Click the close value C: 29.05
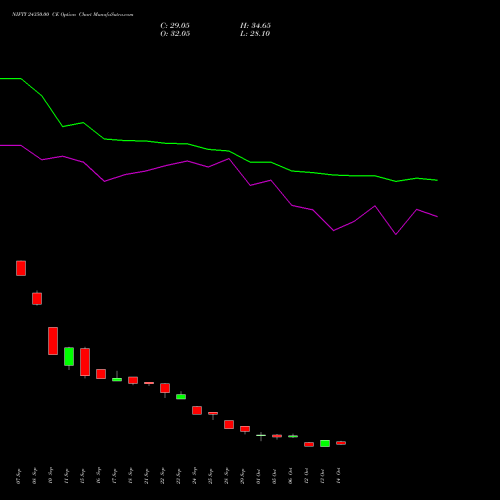Viewport: 500px width, 500px height. (x=175, y=26)
